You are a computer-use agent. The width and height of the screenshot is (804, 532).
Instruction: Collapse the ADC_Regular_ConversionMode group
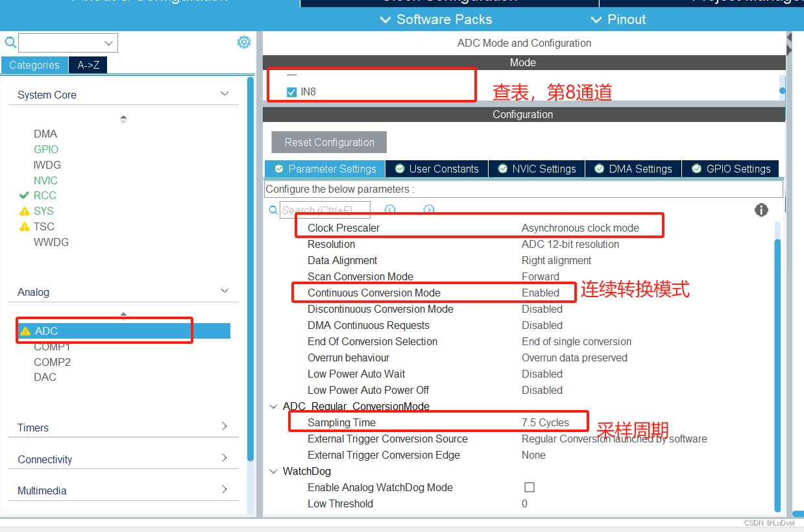tap(273, 406)
